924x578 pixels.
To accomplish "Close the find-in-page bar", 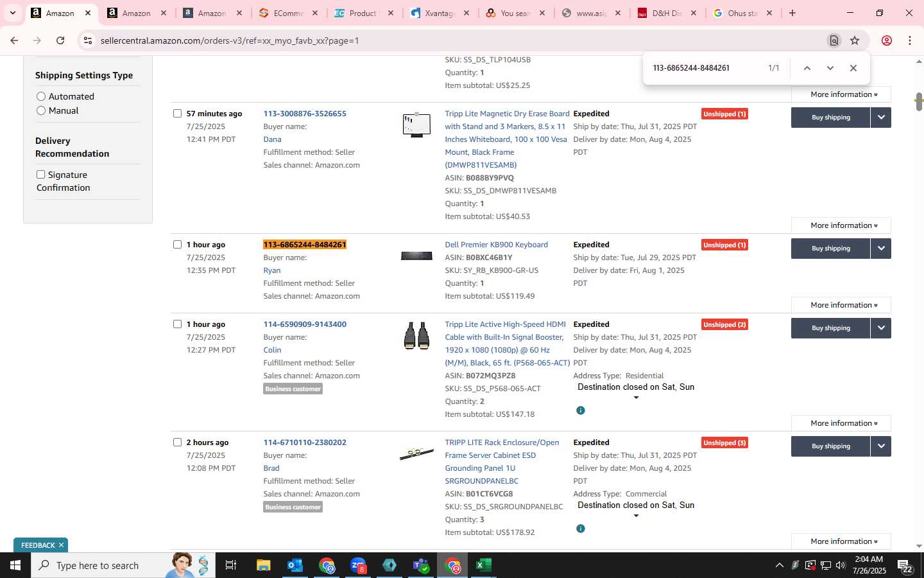I will point(853,68).
